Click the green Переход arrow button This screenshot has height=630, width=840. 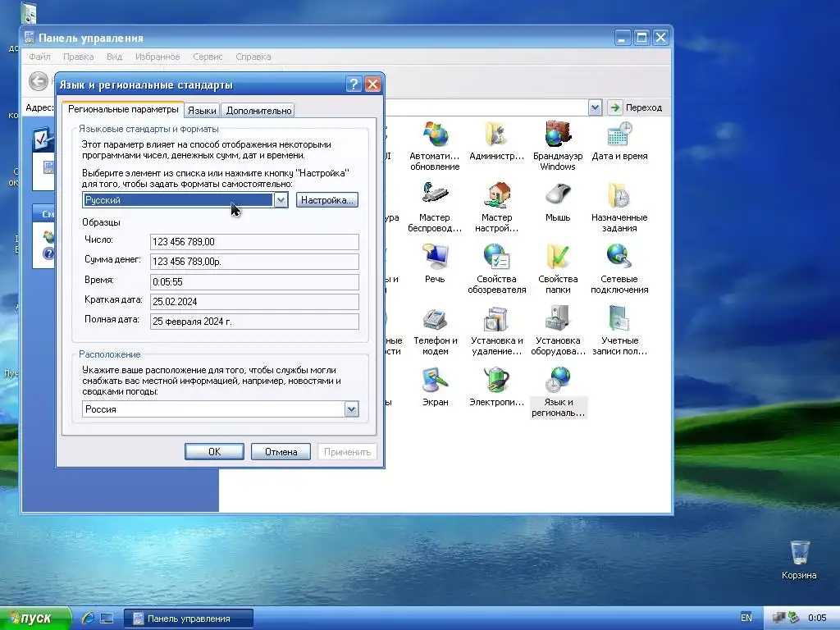pyautogui.click(x=614, y=107)
